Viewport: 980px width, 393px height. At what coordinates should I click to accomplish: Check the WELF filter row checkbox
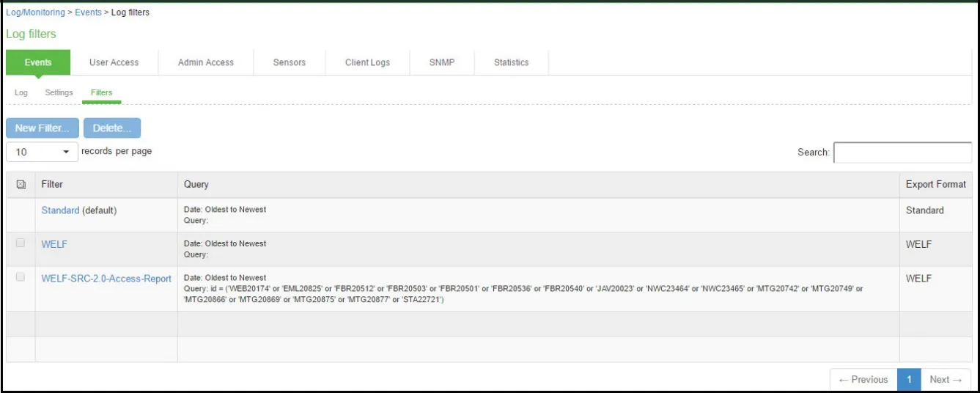click(x=21, y=243)
